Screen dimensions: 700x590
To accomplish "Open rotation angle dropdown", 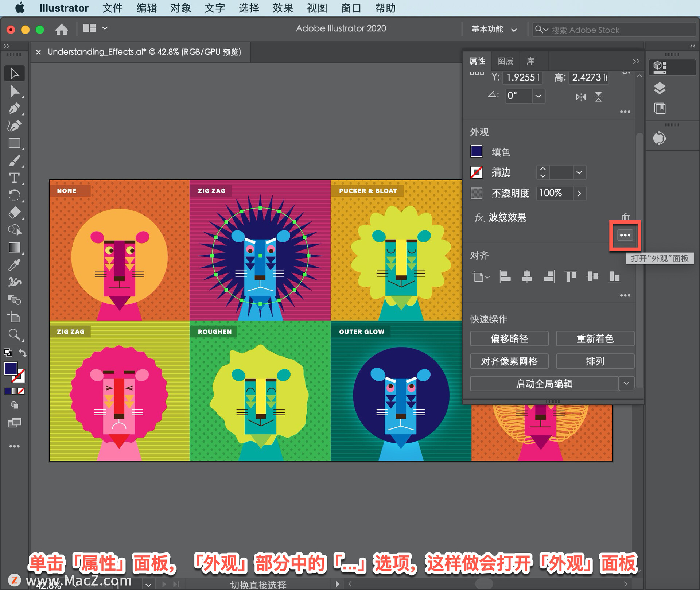I will point(538,96).
